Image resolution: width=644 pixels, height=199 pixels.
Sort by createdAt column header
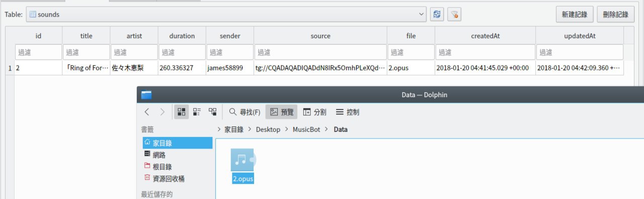tap(485, 36)
